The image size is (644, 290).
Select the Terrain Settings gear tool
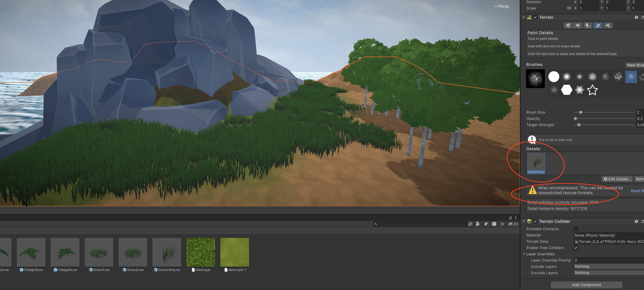click(608, 25)
